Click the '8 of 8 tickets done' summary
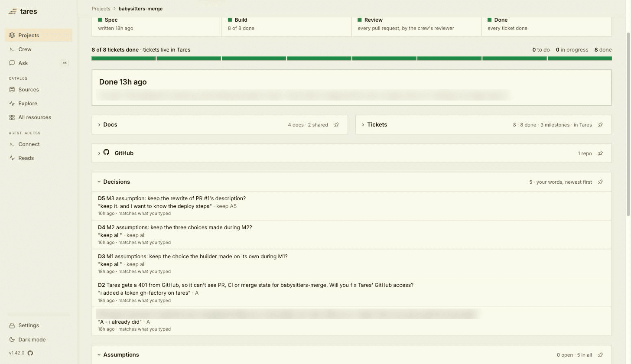The width and height of the screenshot is (631, 364). pyautogui.click(x=115, y=50)
